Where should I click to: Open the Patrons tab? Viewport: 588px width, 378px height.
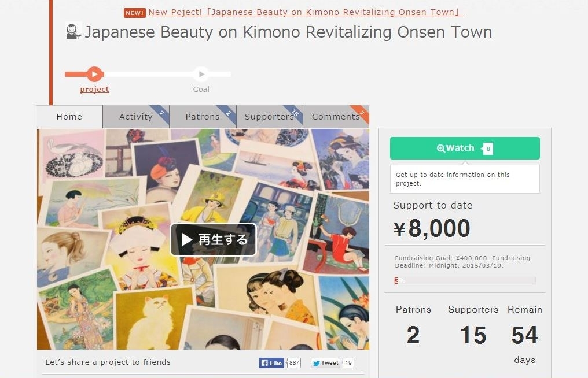203,117
